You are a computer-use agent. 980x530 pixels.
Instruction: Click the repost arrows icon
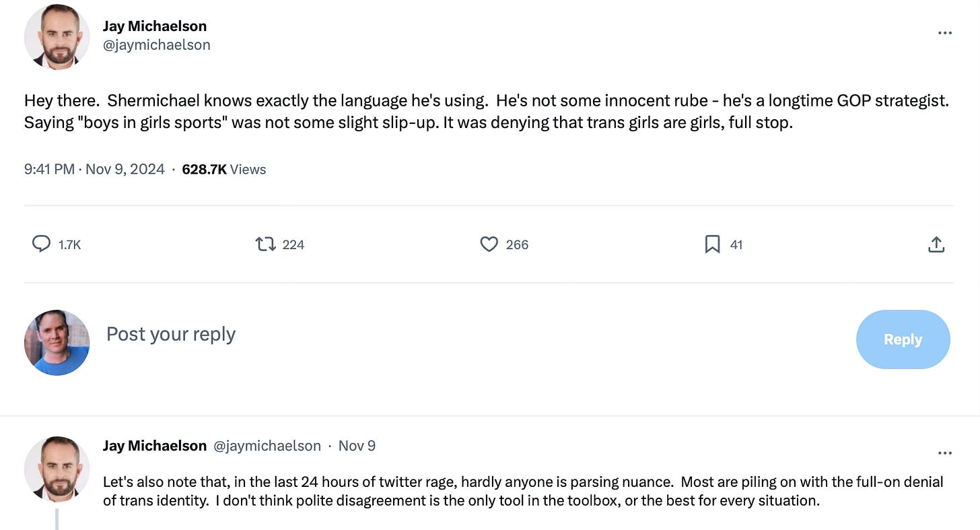pyautogui.click(x=266, y=244)
